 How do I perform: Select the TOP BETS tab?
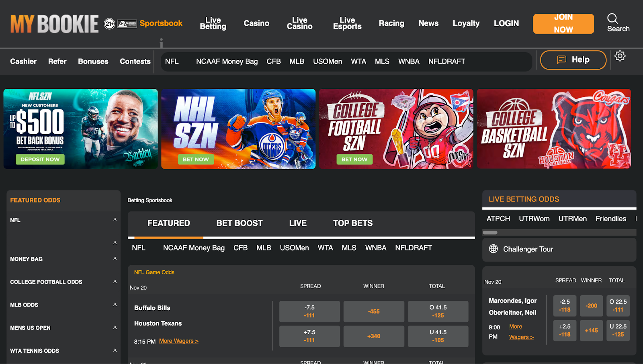[353, 223]
